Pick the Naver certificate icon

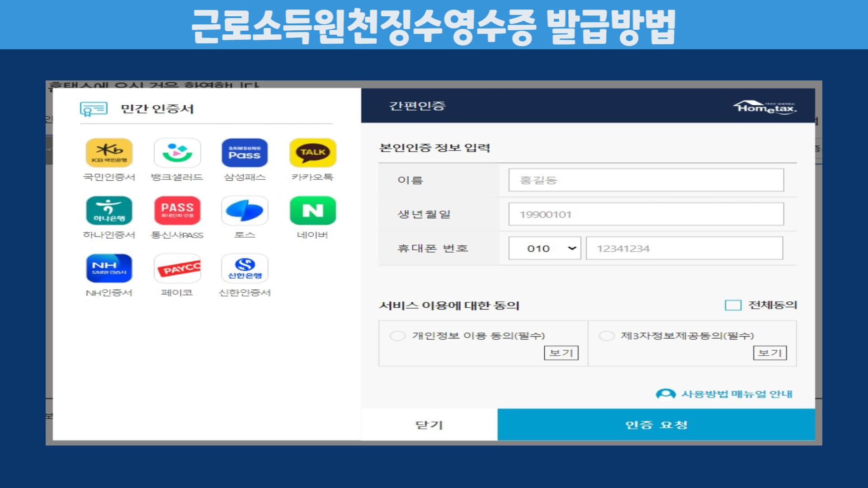click(x=312, y=211)
